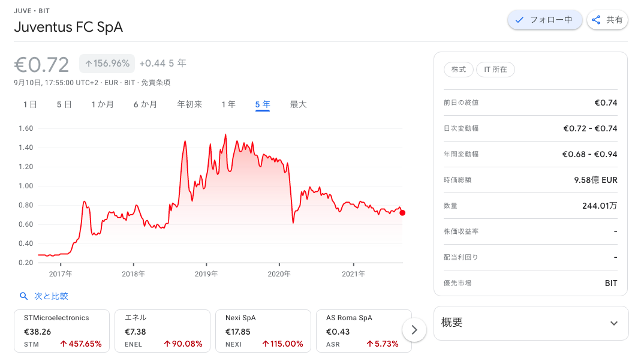Open the エネル ENEL comparison card
Image resolution: width=644 pixels, height=358 pixels.
point(162,331)
